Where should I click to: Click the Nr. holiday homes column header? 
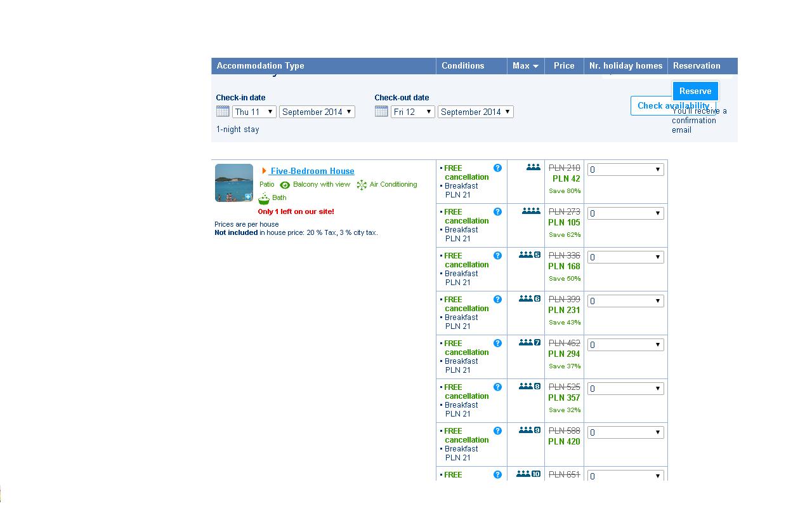pos(625,66)
